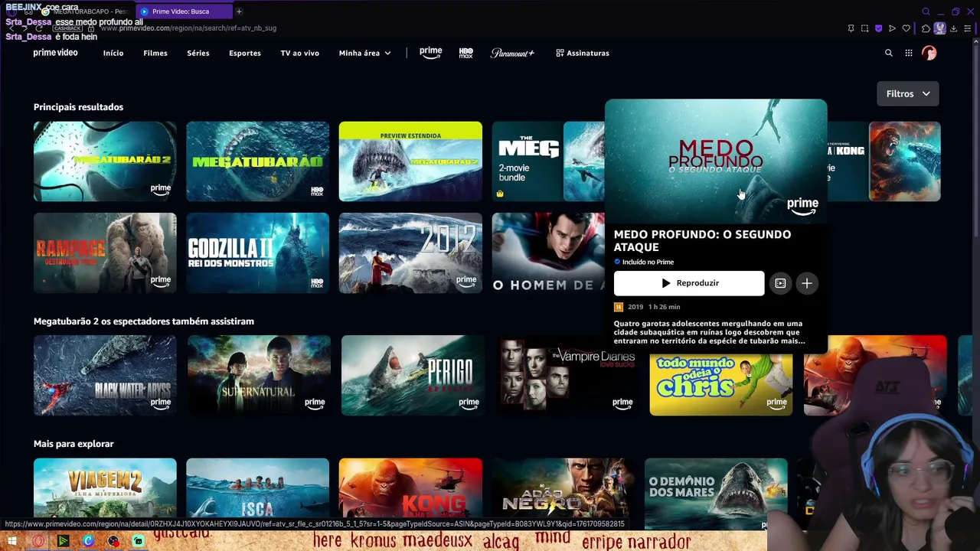Expand the Filtros dropdown
This screenshot has height=551, width=980.
[x=908, y=93]
